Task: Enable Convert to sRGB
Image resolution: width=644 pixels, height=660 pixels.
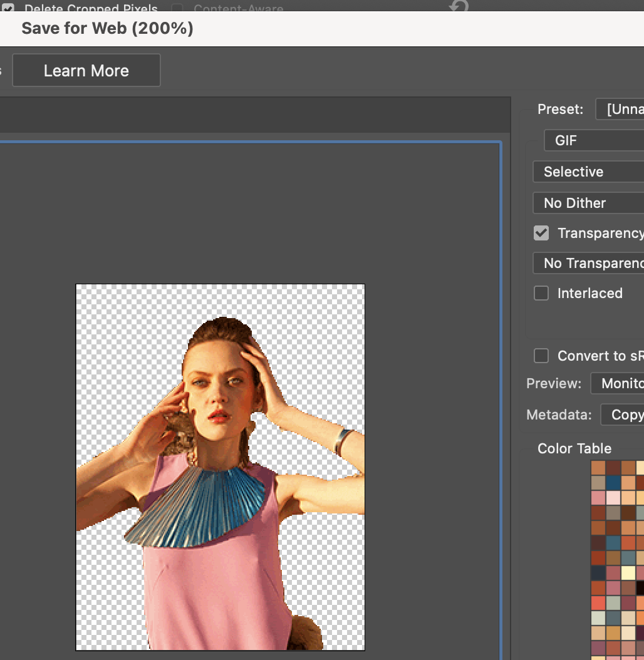Action: [541, 356]
